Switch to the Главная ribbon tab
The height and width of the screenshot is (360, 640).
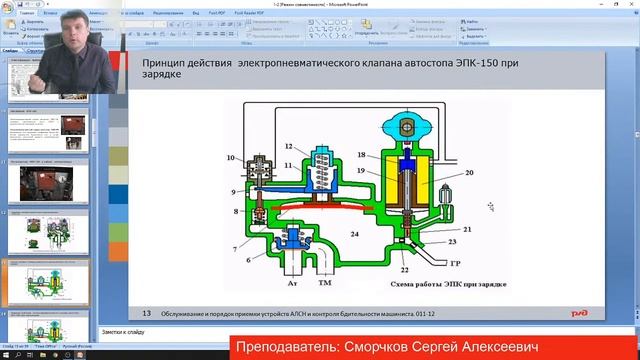pyautogui.click(x=27, y=13)
